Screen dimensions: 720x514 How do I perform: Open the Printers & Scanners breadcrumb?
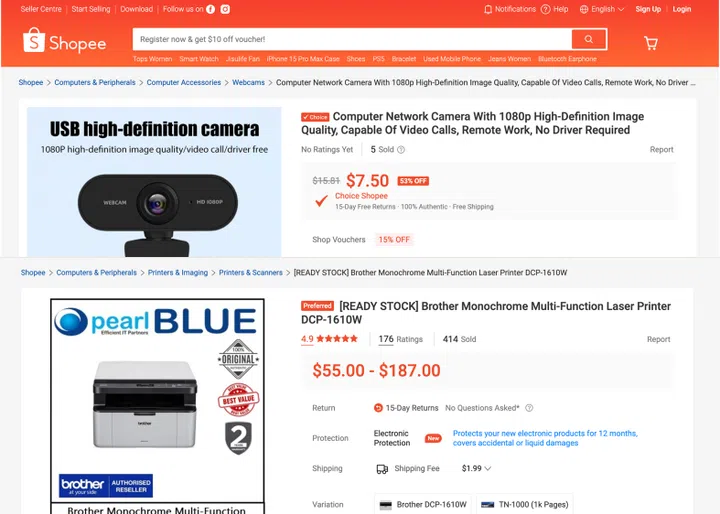point(251,273)
